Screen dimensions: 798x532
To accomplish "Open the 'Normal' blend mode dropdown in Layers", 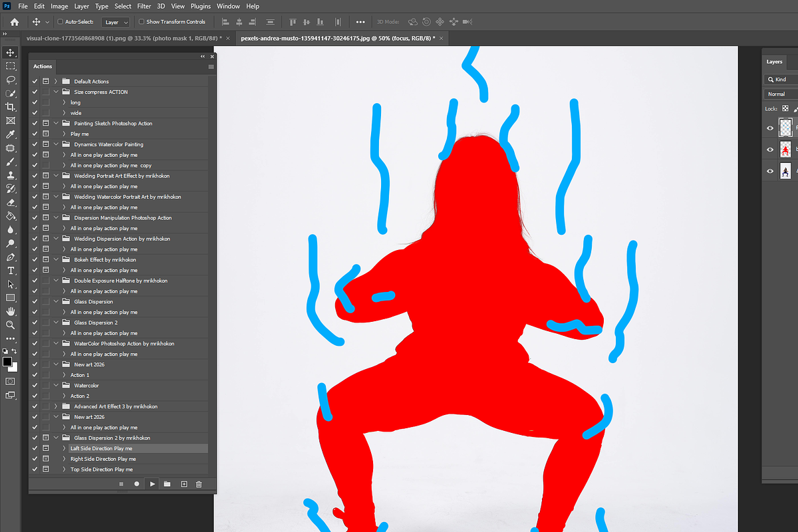I will (781, 94).
